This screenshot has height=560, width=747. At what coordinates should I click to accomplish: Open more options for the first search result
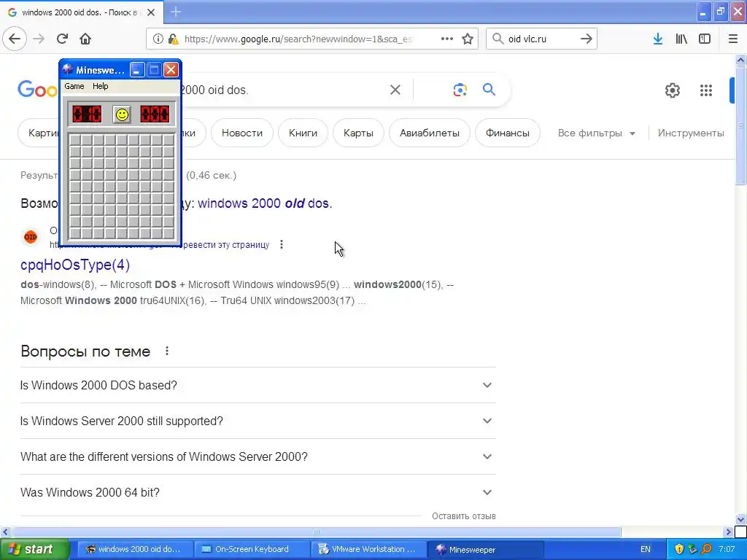[x=282, y=244]
